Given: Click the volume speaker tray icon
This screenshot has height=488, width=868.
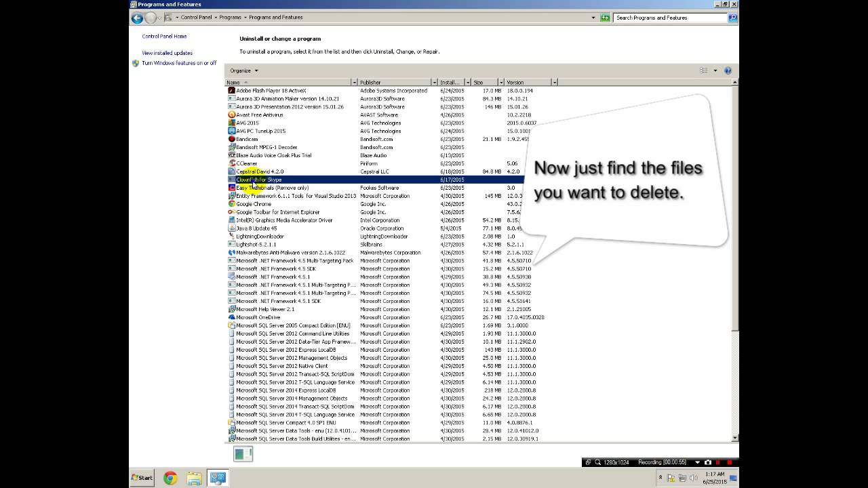Looking at the screenshot, I should [693, 479].
